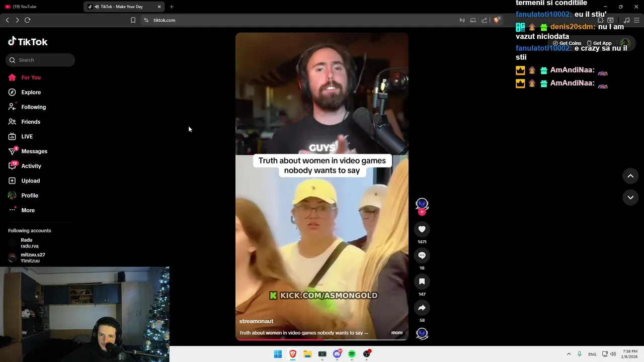
Task: Open the sound disc icon
Action: 422,333
